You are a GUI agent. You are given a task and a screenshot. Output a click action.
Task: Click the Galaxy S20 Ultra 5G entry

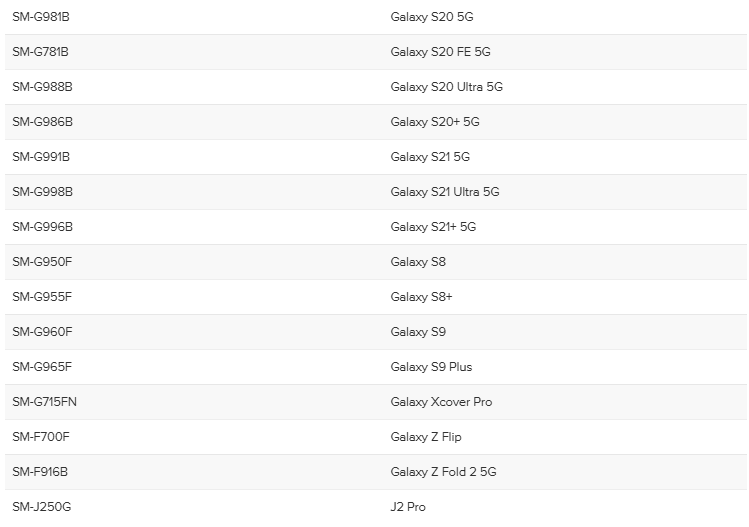(x=446, y=87)
